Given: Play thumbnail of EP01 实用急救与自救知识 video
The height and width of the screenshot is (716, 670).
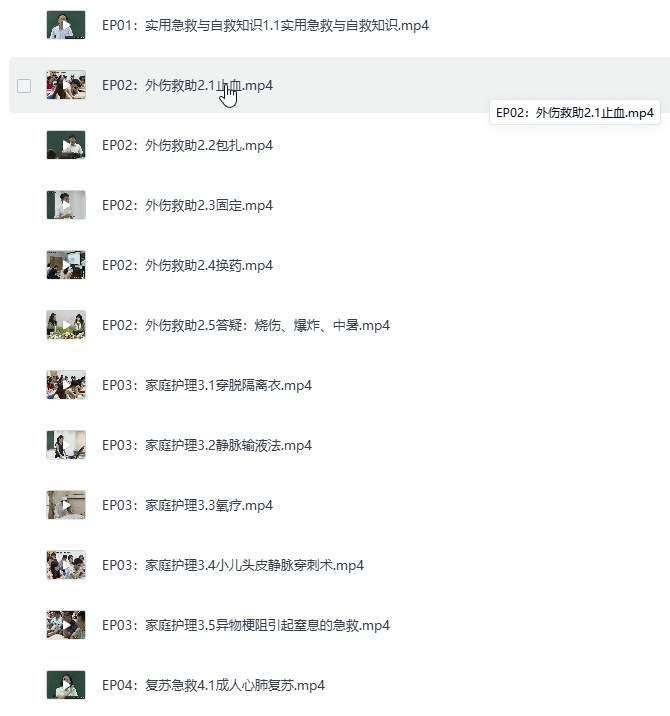Looking at the screenshot, I should pyautogui.click(x=66, y=25).
